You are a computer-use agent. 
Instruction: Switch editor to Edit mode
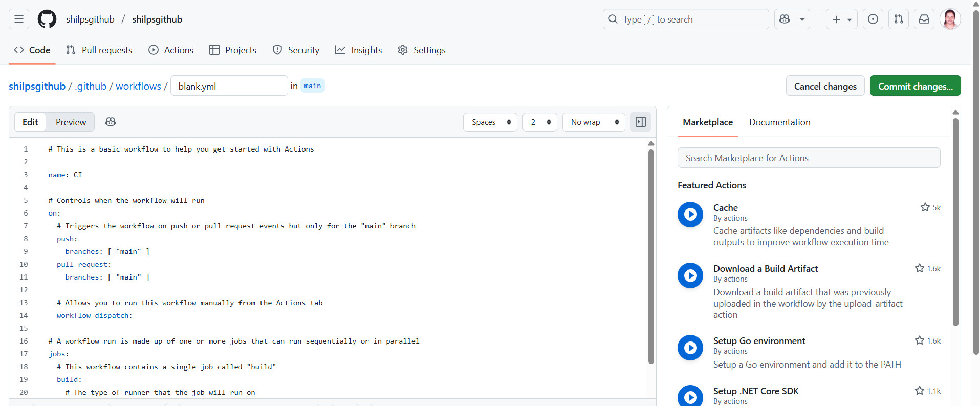tap(30, 122)
